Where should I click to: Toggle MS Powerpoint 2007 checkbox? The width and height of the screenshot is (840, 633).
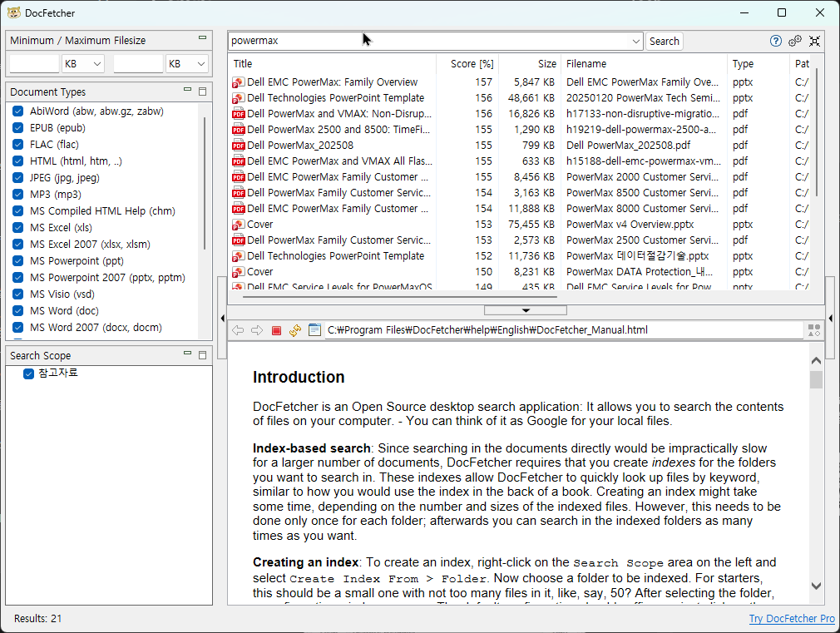click(x=17, y=278)
